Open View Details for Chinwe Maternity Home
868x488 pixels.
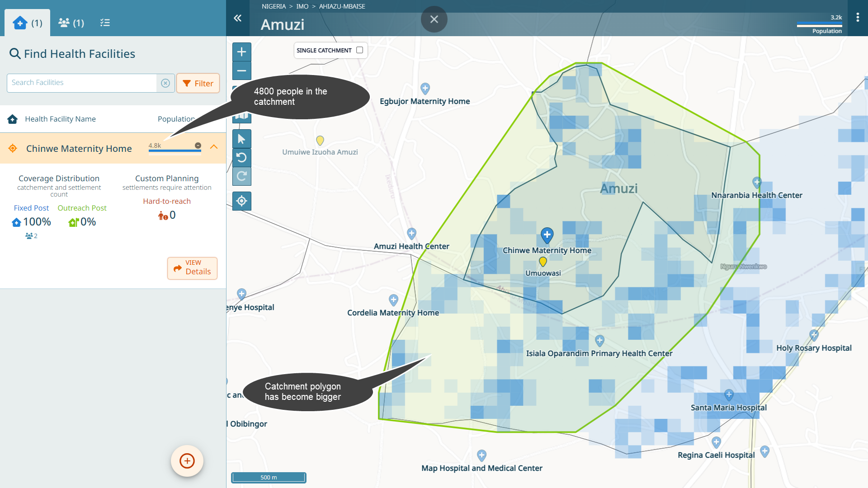click(x=193, y=268)
